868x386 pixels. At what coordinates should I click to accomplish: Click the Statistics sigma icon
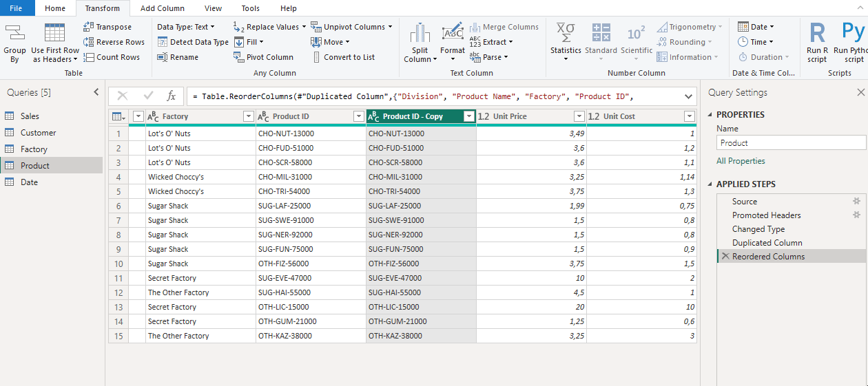coord(566,33)
